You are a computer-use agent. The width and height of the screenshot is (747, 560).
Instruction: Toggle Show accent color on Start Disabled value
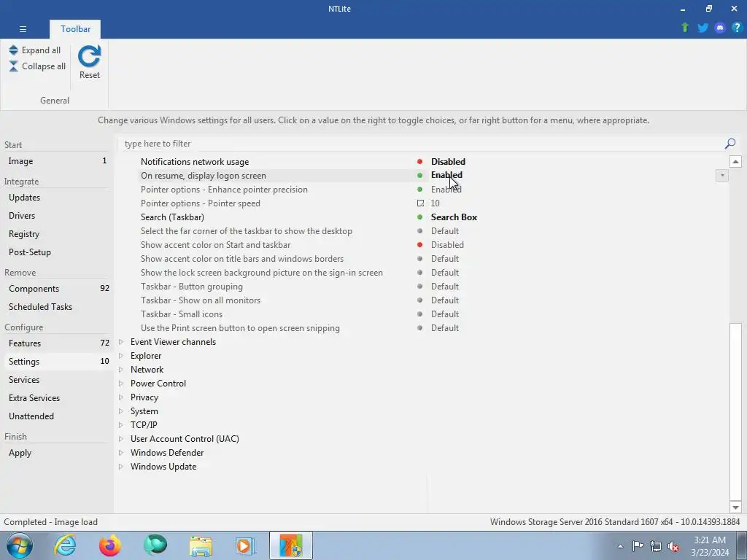(447, 245)
